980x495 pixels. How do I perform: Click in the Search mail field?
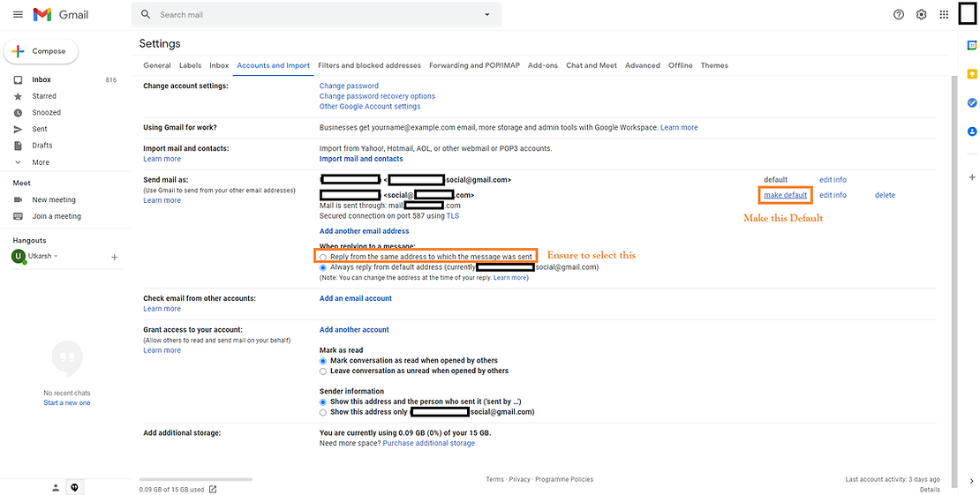[x=309, y=15]
